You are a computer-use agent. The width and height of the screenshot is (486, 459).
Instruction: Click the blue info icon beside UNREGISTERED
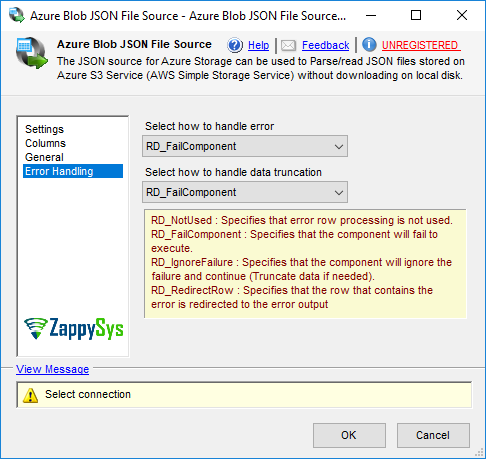pos(369,45)
